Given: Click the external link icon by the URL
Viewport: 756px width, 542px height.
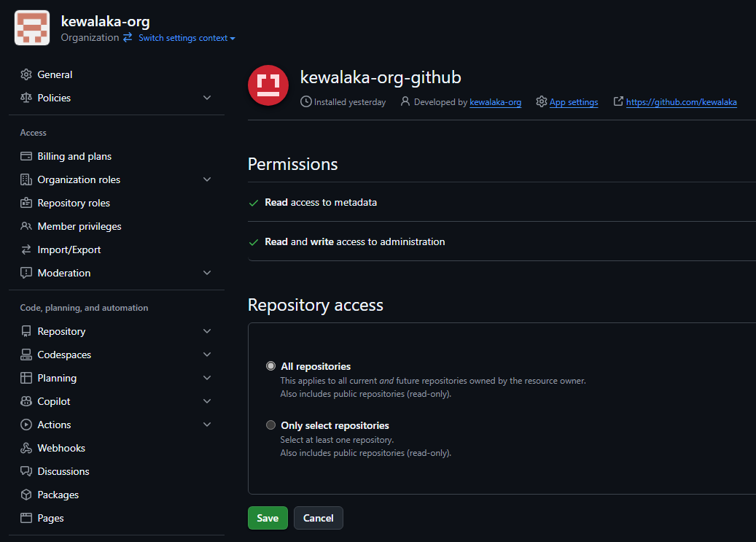Looking at the screenshot, I should click(618, 101).
